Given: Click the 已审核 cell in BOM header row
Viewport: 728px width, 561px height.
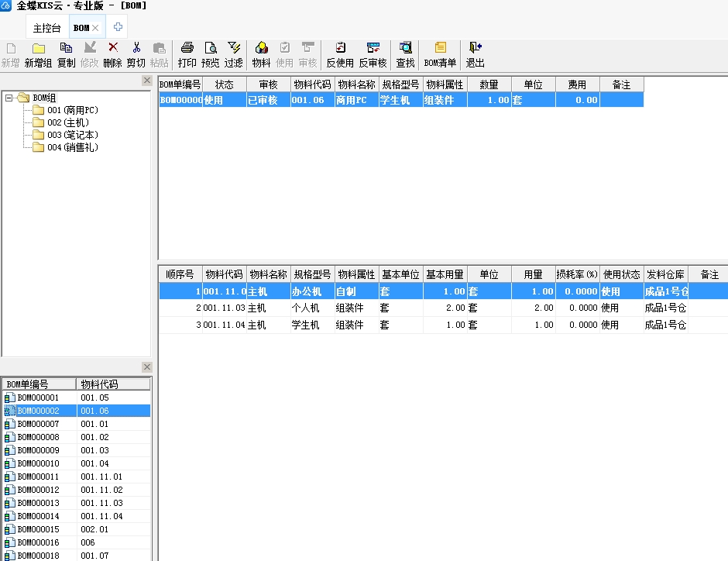Looking at the screenshot, I should coord(269,100).
